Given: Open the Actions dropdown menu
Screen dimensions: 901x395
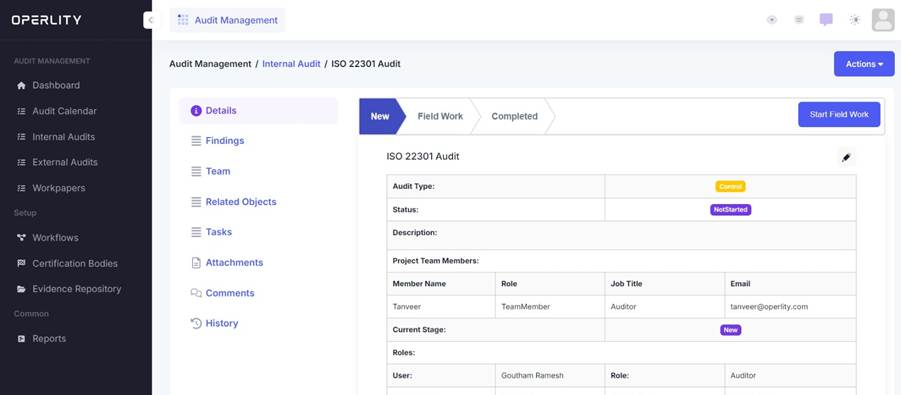Looking at the screenshot, I should click(x=864, y=64).
